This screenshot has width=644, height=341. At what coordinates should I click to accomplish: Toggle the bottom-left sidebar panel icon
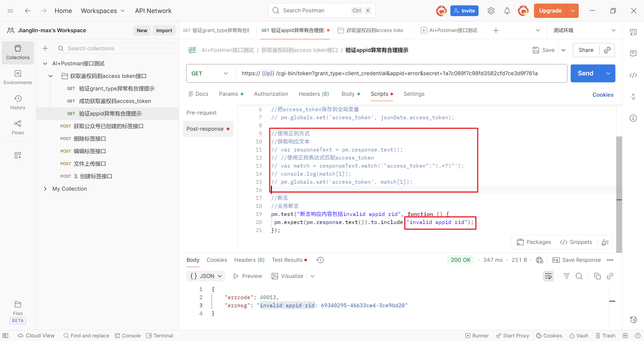(x=6, y=335)
